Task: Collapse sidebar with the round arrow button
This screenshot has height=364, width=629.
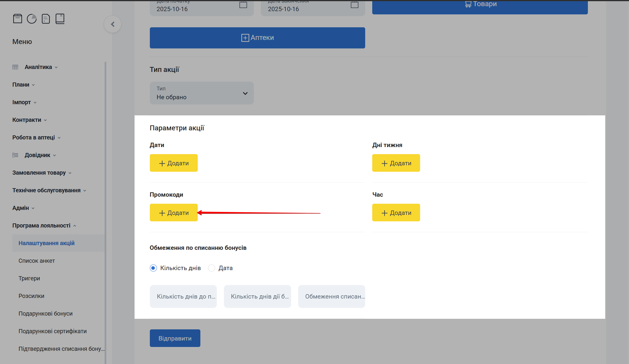Action: click(x=113, y=24)
